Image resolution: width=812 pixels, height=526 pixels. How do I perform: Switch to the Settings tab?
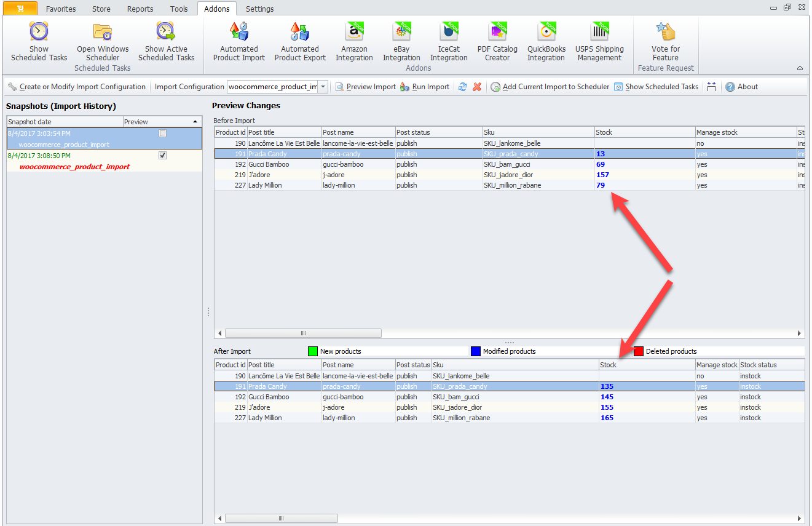[x=260, y=9]
